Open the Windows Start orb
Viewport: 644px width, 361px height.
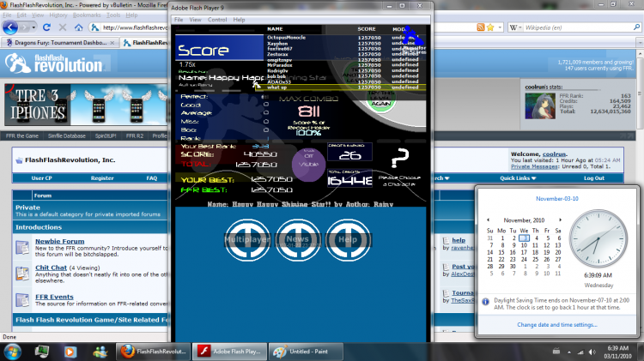coord(12,352)
